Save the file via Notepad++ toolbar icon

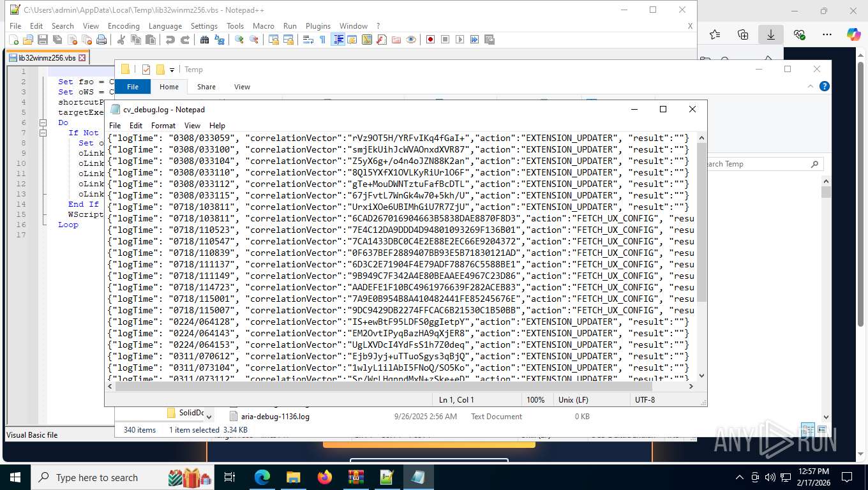(x=43, y=40)
